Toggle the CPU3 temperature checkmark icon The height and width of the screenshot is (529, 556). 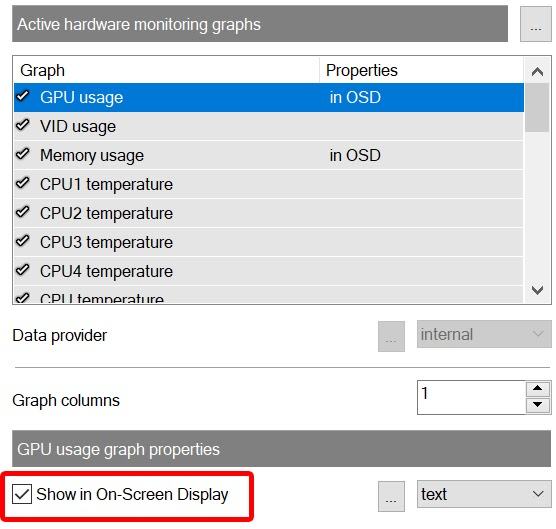point(23,241)
